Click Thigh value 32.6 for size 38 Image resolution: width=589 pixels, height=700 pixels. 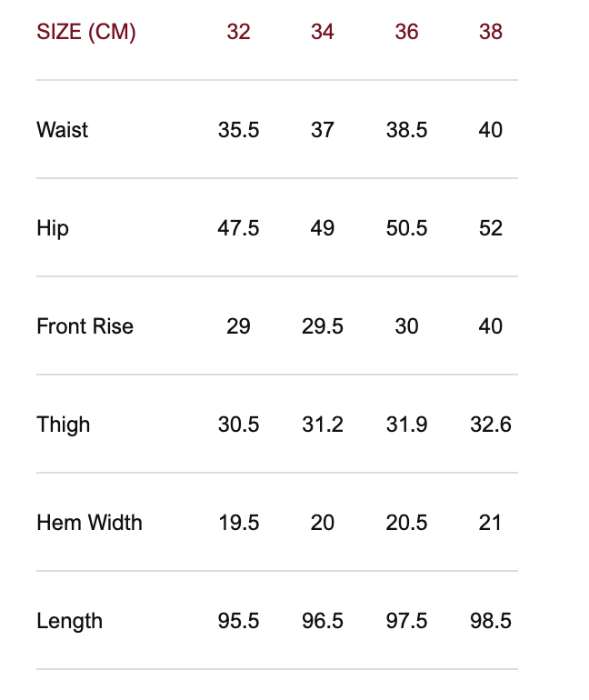pos(491,425)
